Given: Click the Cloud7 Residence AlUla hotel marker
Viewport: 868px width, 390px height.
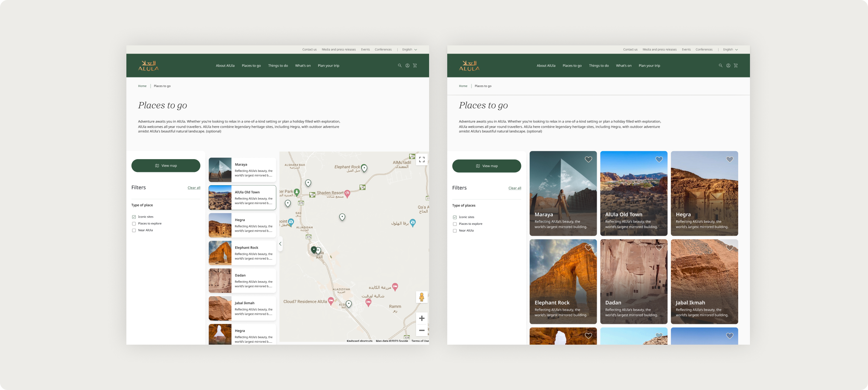Looking at the screenshot, I should [331, 301].
